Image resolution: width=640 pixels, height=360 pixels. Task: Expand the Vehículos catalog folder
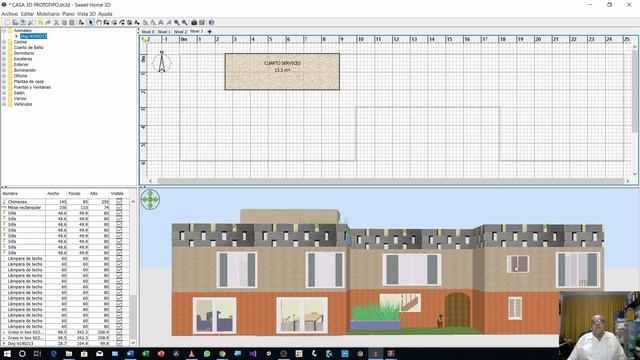click(x=4, y=104)
